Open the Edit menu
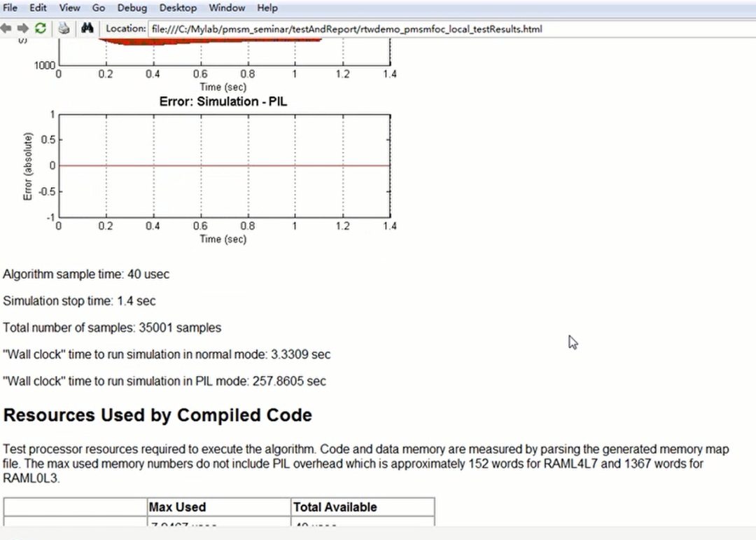Image resolution: width=756 pixels, height=540 pixels. tap(38, 8)
